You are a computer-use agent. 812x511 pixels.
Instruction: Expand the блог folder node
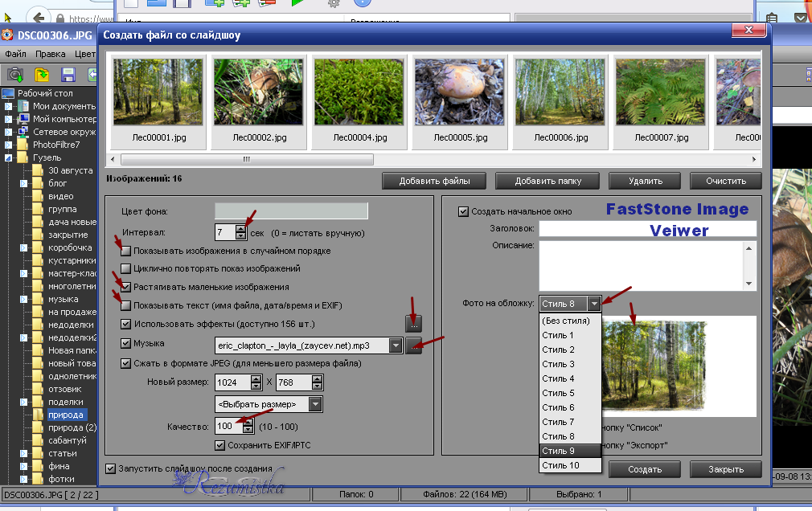point(23,183)
